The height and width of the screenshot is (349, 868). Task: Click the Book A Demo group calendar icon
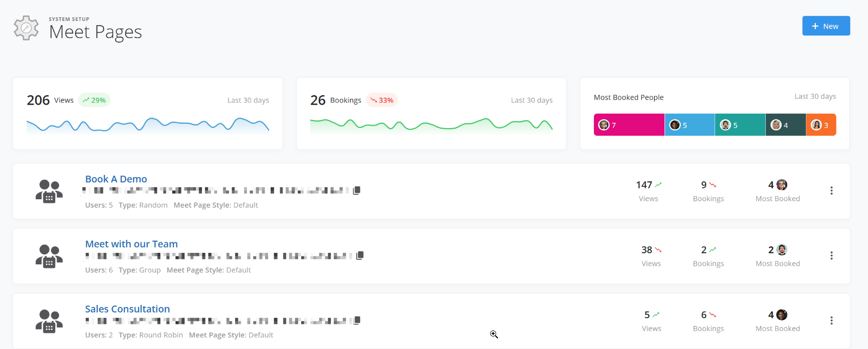tap(49, 191)
